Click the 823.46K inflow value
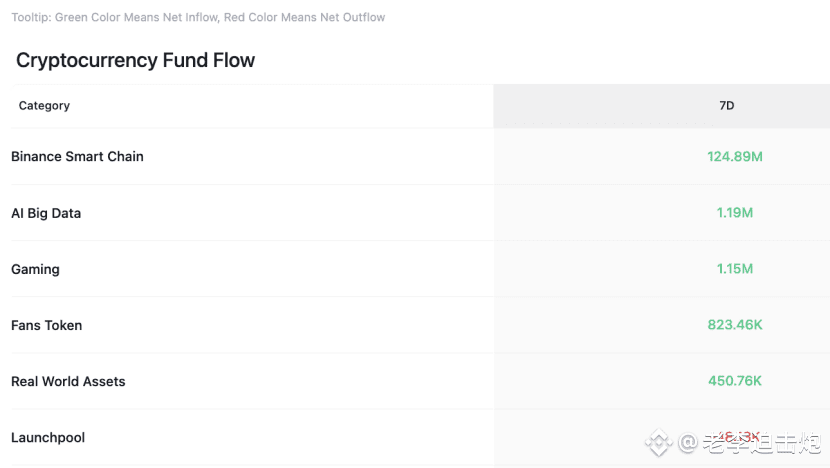The height and width of the screenshot is (468, 830). pyautogui.click(x=735, y=325)
